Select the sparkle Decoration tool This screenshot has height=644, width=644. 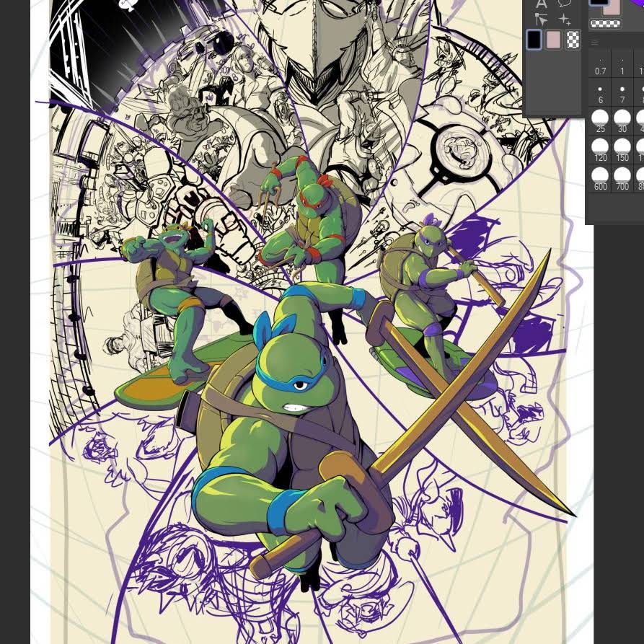(x=564, y=19)
